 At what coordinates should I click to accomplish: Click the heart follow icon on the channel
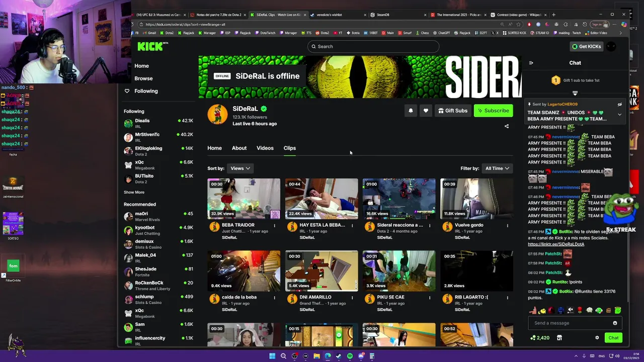(x=426, y=111)
